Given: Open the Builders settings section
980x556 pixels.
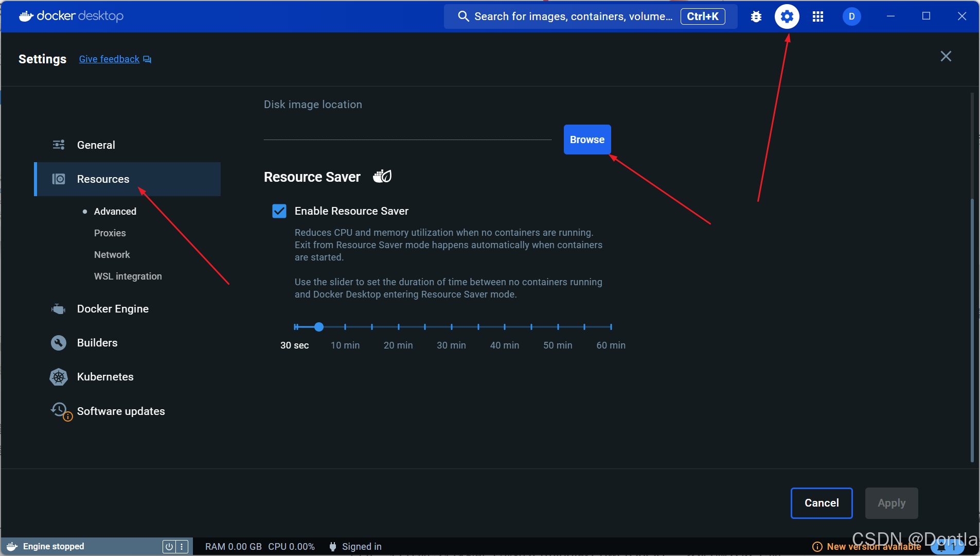Looking at the screenshot, I should click(x=128, y=343).
